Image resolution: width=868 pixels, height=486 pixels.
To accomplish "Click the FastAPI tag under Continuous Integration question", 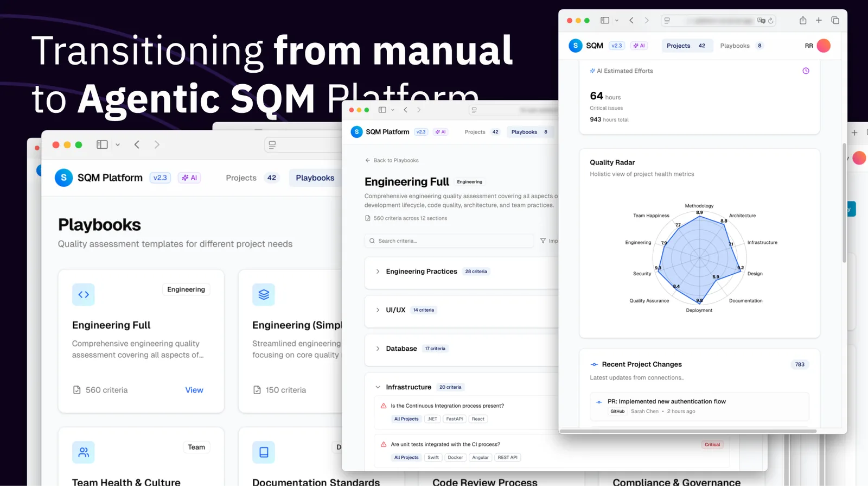I will pyautogui.click(x=454, y=419).
